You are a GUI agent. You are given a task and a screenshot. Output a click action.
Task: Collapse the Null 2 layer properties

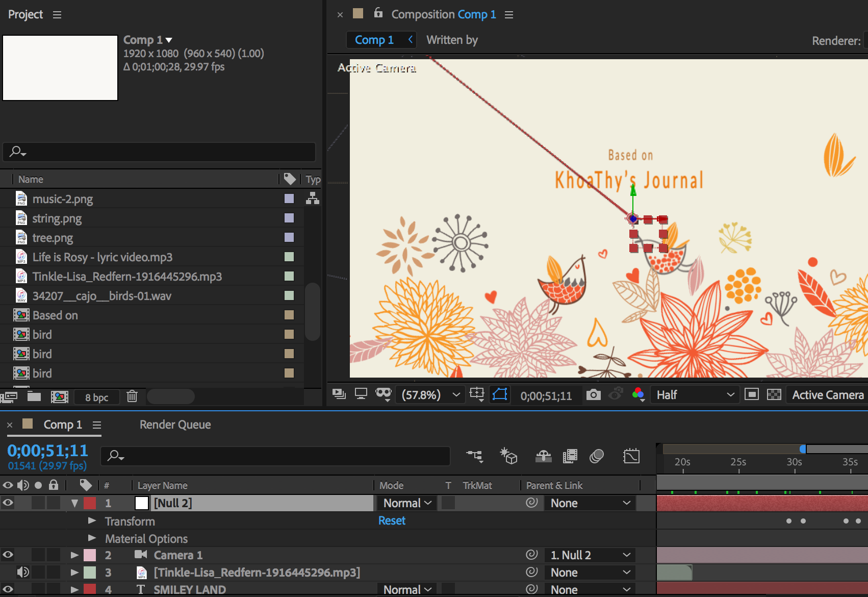pyautogui.click(x=75, y=503)
